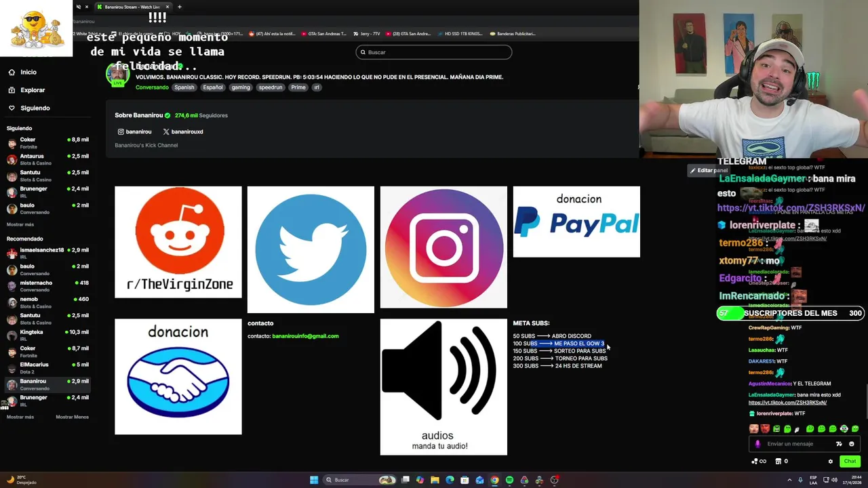This screenshot has width=868, height=488.
Task: Open the Conversando category link
Action: 151,87
